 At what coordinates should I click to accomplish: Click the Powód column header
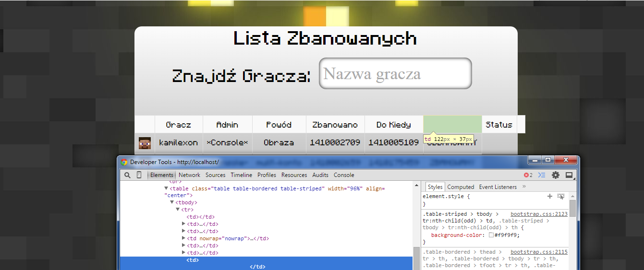(x=279, y=125)
